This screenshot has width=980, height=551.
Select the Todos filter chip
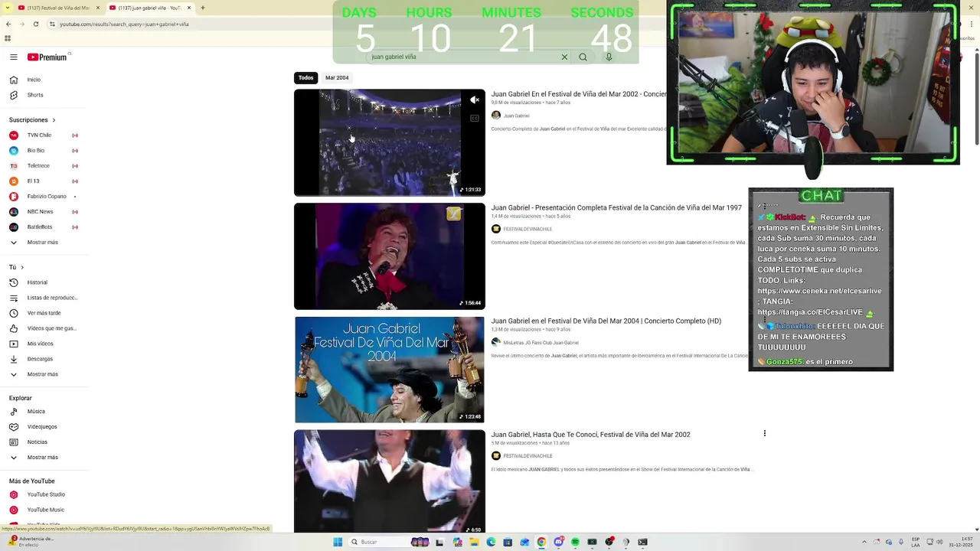[x=306, y=77]
